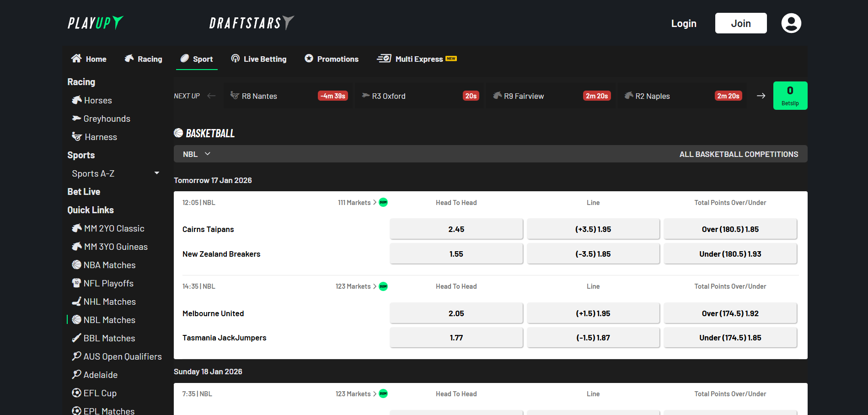This screenshot has height=415, width=868.
Task: Select Melbourne United head to head 2.05
Action: [456, 313]
